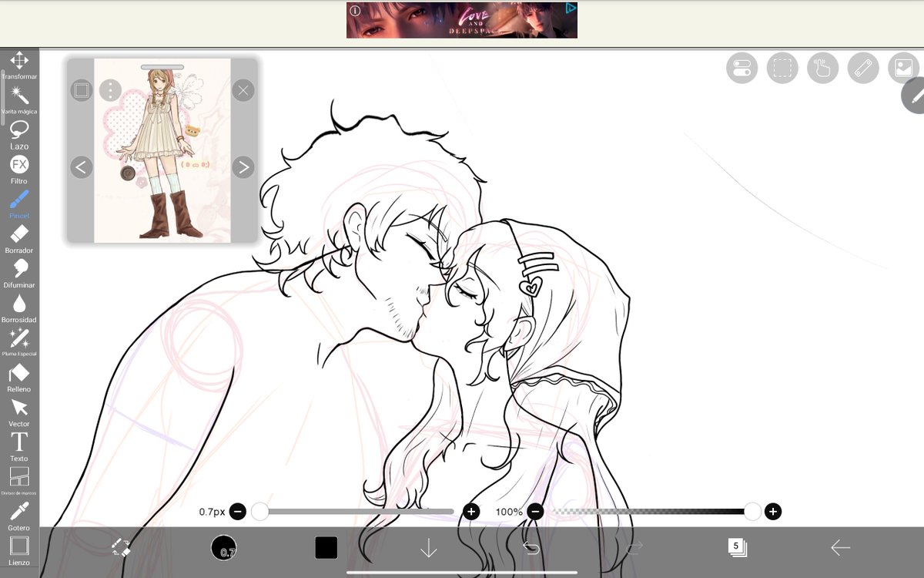Tap the back arrow button
Screen dimensions: 924x578
840,548
